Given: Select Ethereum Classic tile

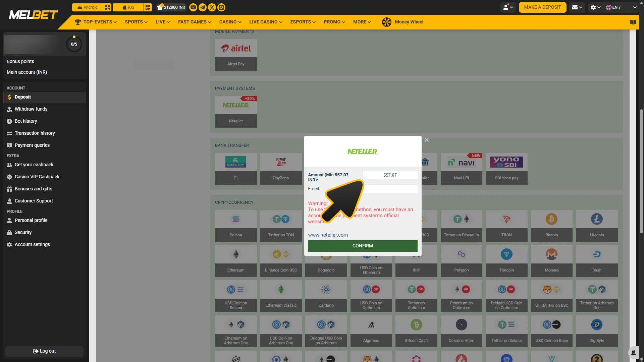Looking at the screenshot, I should pos(281,296).
